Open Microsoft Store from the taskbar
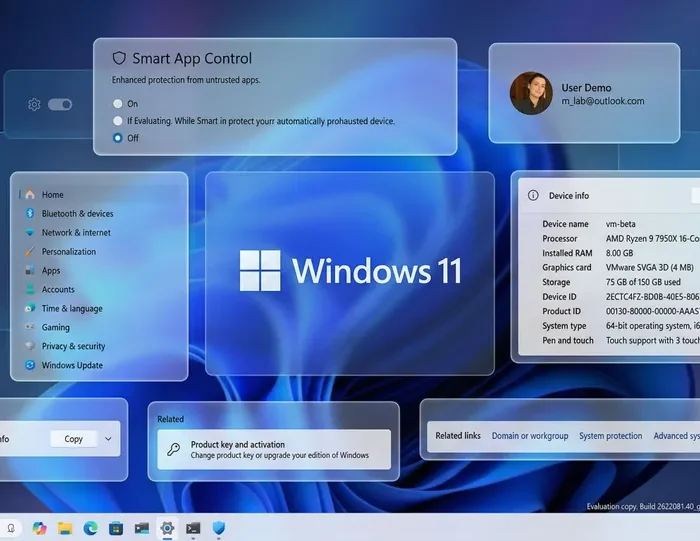 click(x=116, y=529)
